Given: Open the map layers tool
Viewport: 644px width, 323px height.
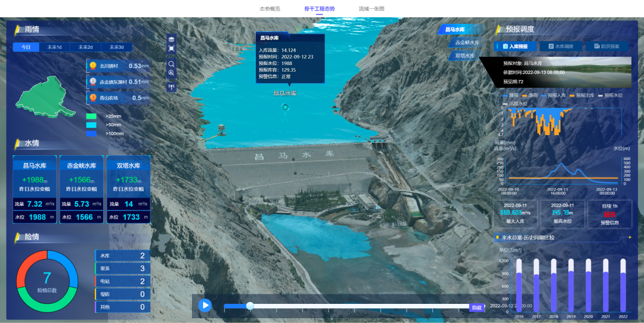Looking at the screenshot, I should [171, 39].
